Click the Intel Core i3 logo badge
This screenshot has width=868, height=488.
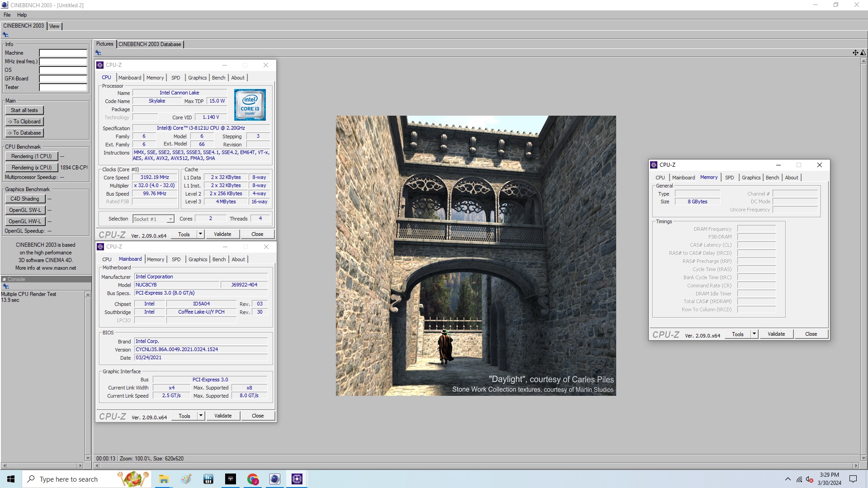point(250,105)
